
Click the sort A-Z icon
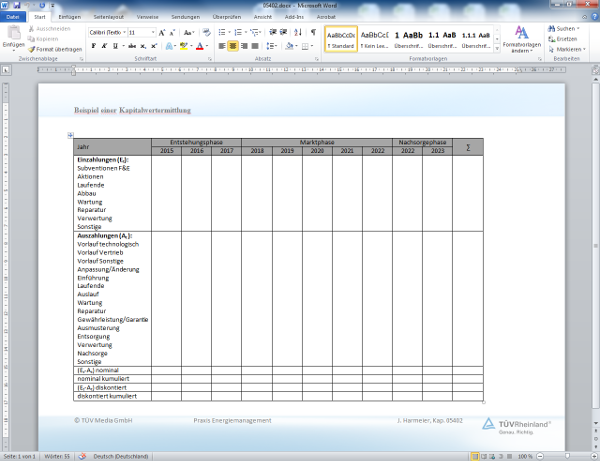[299, 32]
